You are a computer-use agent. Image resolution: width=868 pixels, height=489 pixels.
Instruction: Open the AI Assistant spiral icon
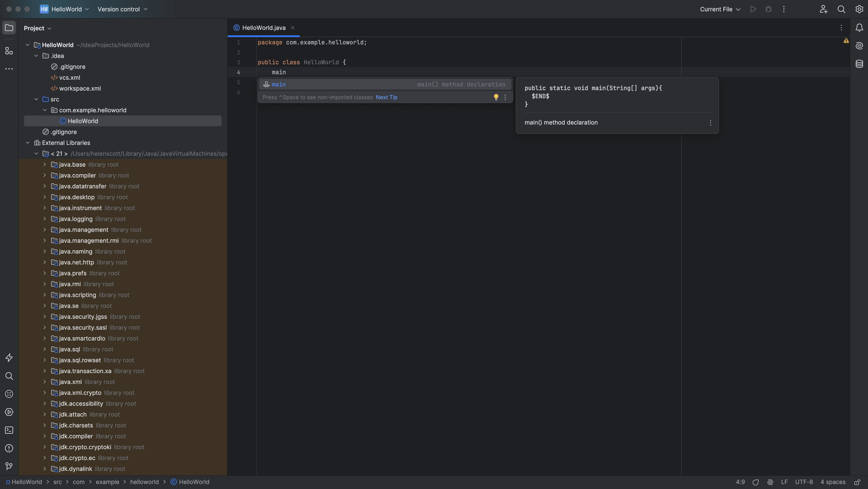click(859, 46)
